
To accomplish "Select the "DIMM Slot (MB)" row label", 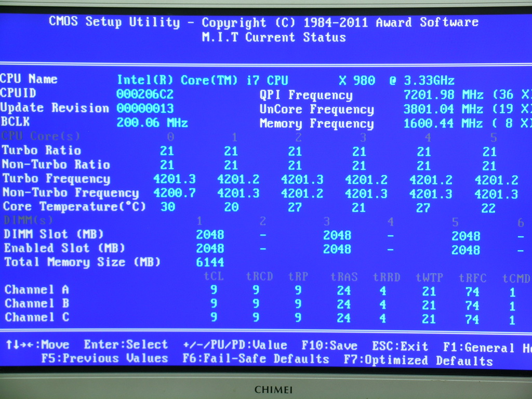I will [x=54, y=234].
